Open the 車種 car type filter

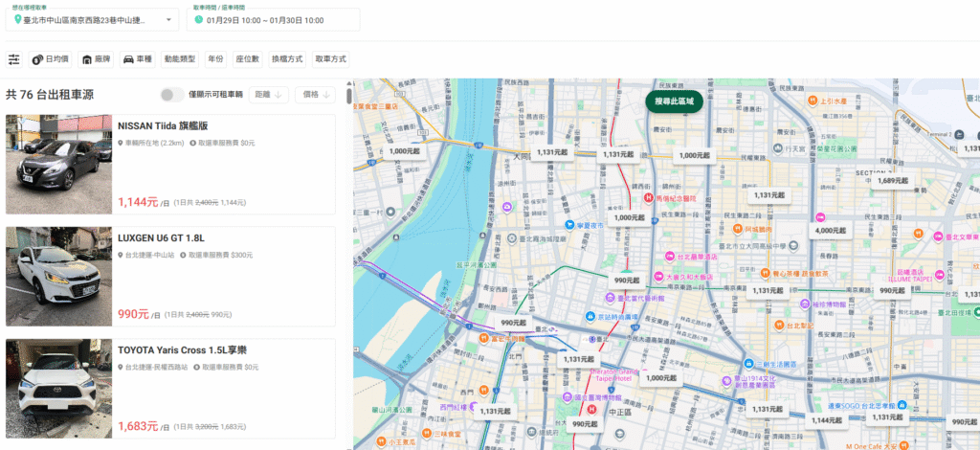[137, 59]
